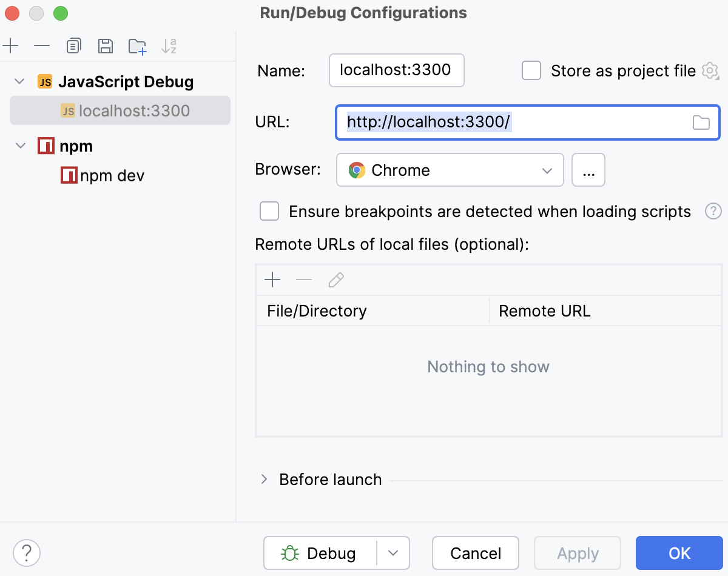This screenshot has height=576, width=728.
Task: Open the Debug button's dropdown arrow
Action: point(393,552)
